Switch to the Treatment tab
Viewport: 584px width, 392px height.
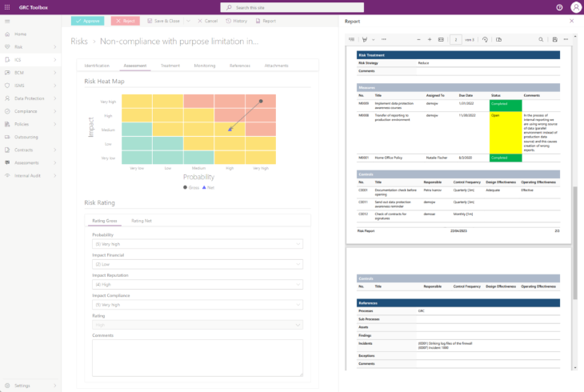(x=170, y=66)
